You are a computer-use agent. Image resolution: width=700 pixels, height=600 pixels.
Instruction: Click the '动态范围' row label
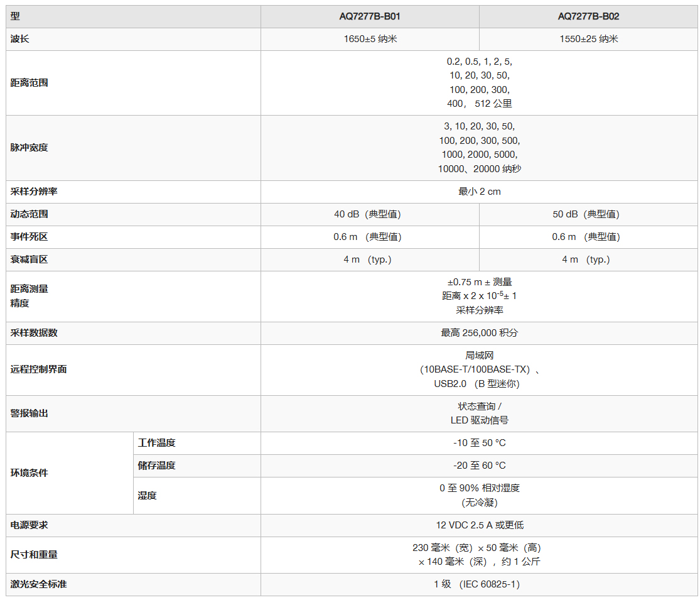[x=29, y=214]
